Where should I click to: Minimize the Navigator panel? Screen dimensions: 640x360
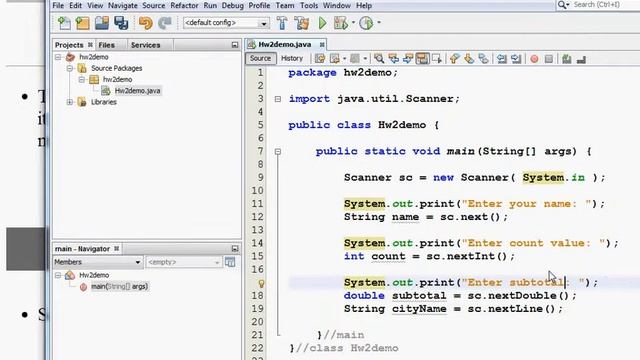pos(235,249)
